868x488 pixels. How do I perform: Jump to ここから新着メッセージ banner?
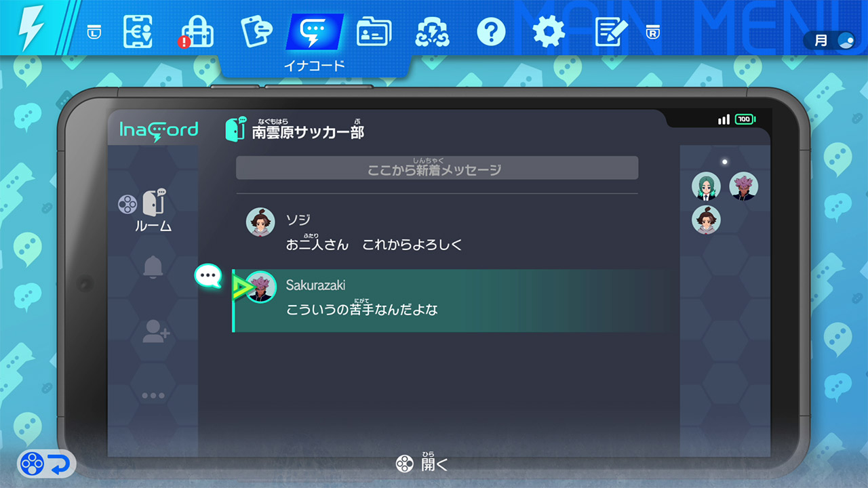pos(437,168)
